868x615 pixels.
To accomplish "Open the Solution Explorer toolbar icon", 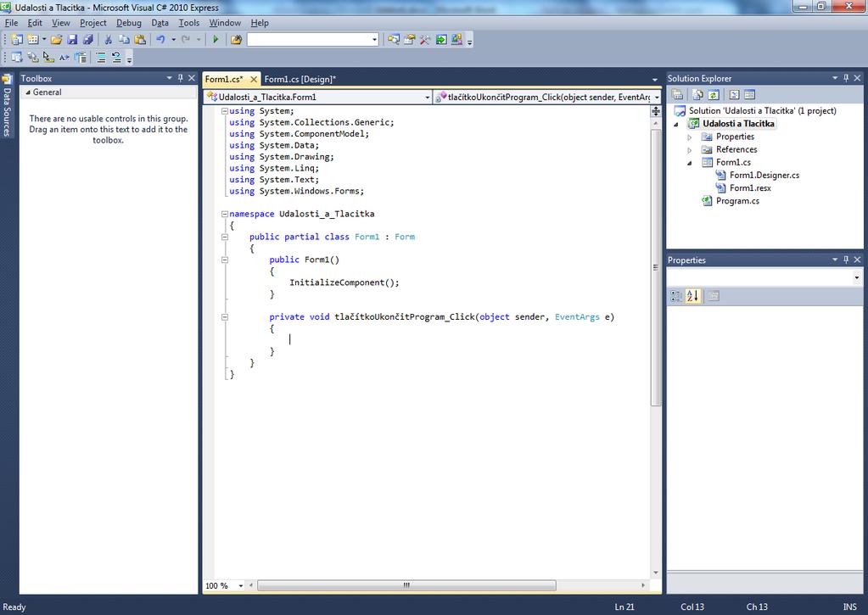I will [394, 39].
